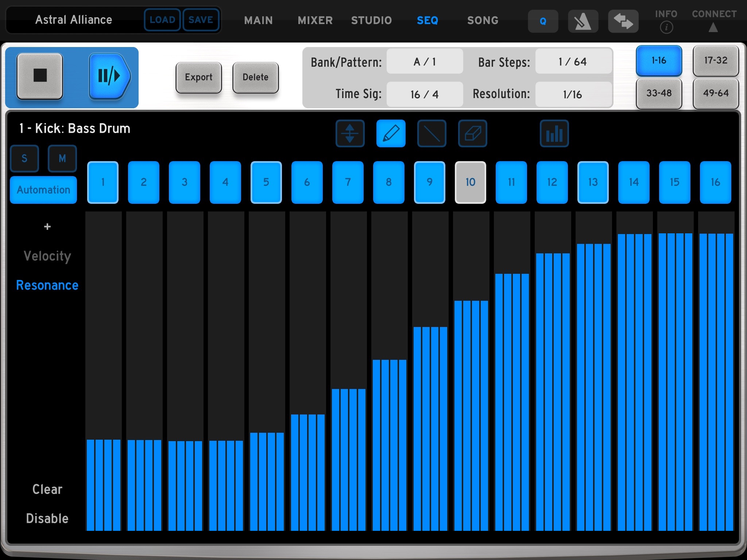Click the swap arrows icon in top bar
Viewport: 747px width, 560px height.
click(623, 21)
